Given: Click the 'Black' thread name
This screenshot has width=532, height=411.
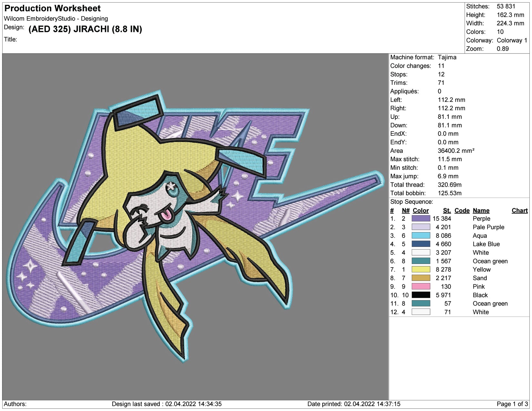Looking at the screenshot, I should pos(480,295).
